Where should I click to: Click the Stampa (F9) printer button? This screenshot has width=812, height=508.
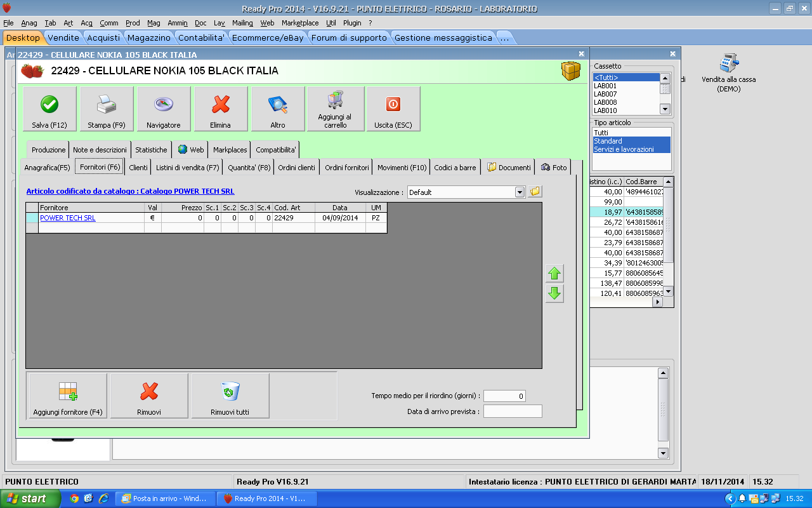click(107, 109)
